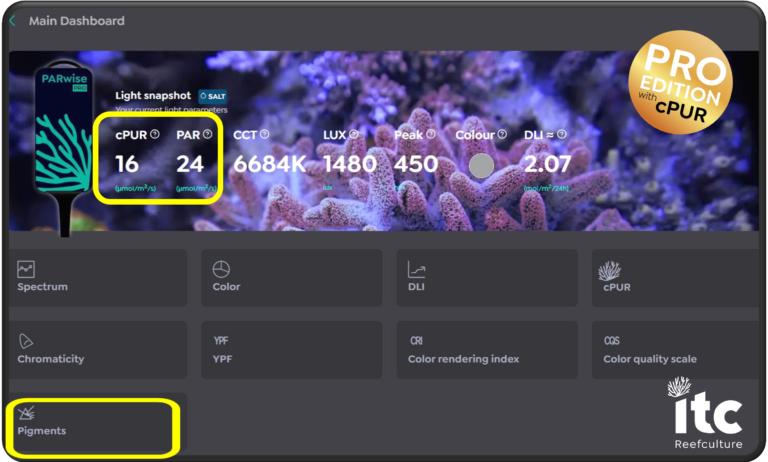This screenshot has height=462, width=768.
Task: Click the help icon beside PAR
Action: (x=208, y=134)
